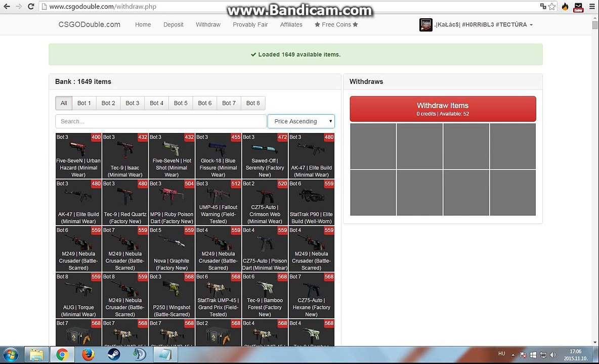Open the translate icon in address bar

point(543,7)
